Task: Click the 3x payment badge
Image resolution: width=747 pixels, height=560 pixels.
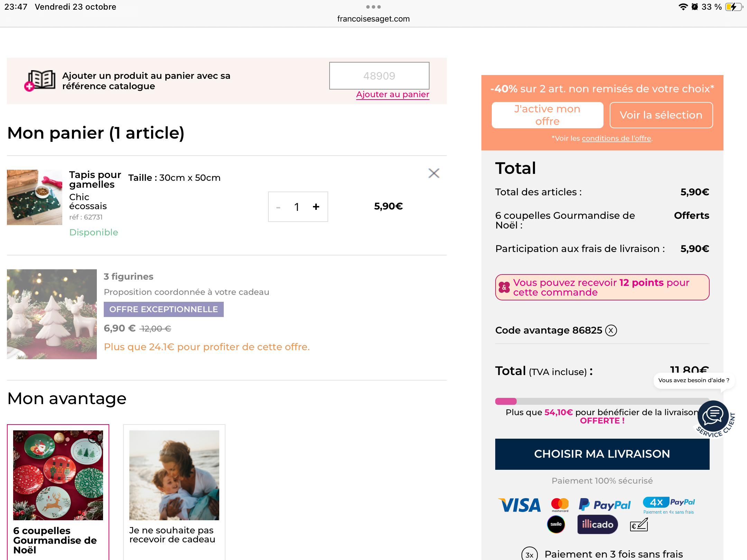Action: [x=529, y=554]
